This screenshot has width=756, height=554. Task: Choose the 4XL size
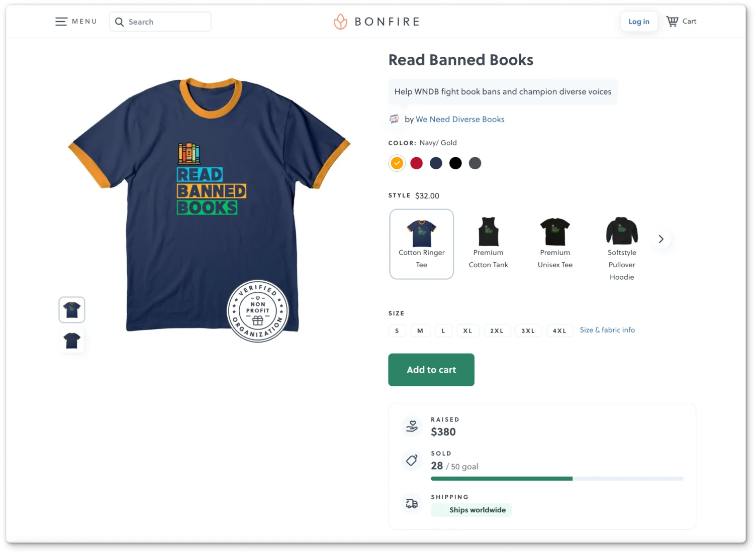click(x=559, y=330)
